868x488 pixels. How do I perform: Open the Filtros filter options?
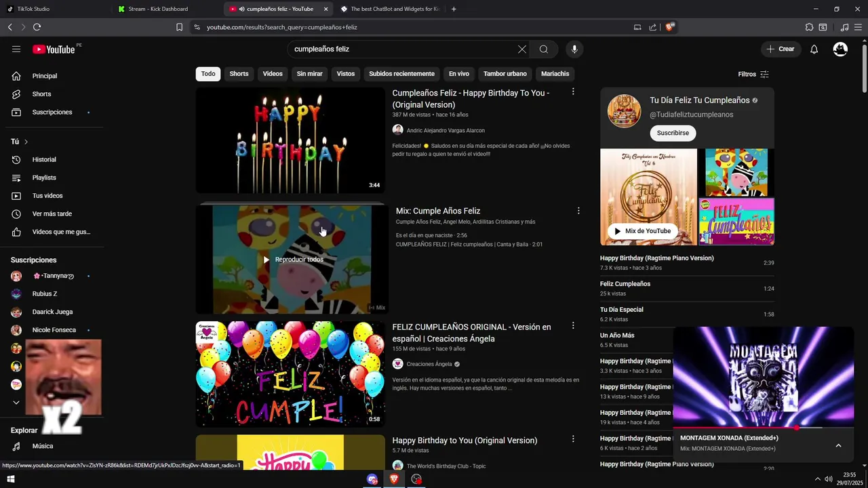point(753,74)
